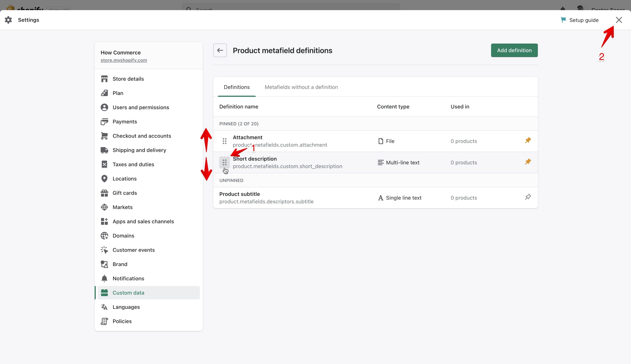Click '0 products' in Short description row
The width and height of the screenshot is (631, 364).
click(x=464, y=162)
